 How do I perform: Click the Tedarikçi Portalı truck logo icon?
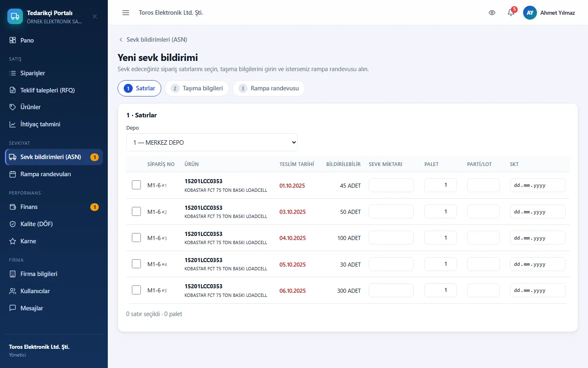15,16
